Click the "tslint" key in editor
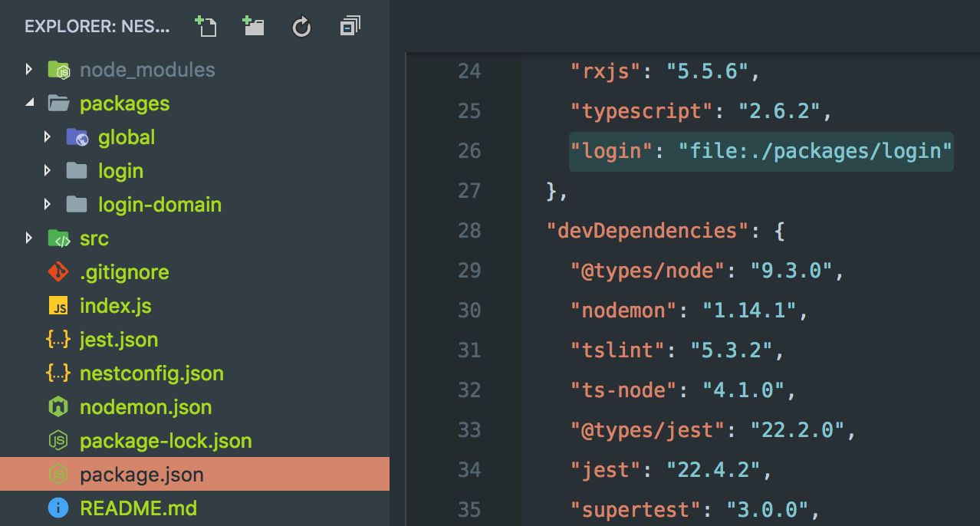The image size is (980, 526). [618, 350]
